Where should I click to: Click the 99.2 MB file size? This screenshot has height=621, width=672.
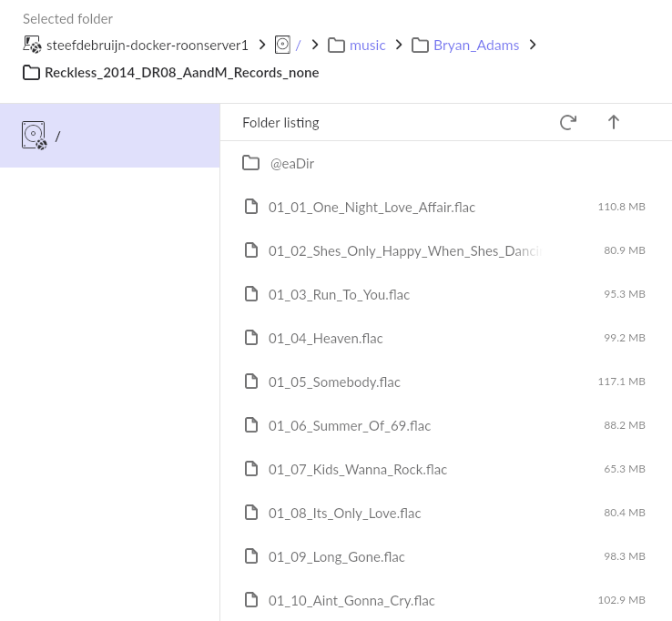coord(625,338)
